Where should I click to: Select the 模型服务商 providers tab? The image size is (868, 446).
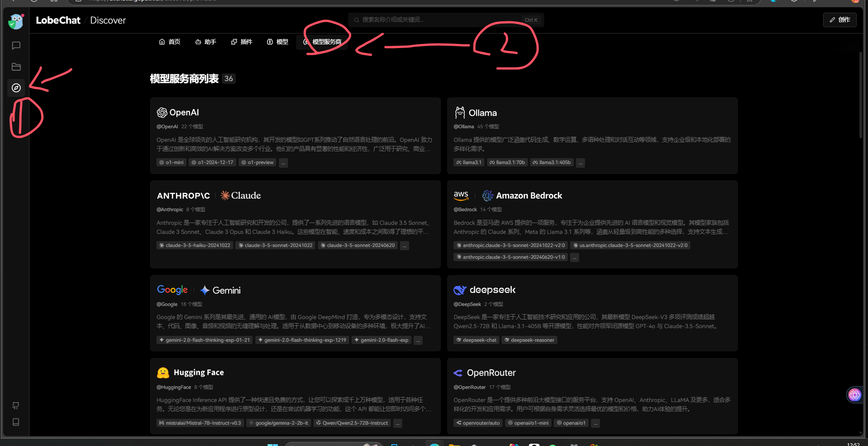pyautogui.click(x=322, y=42)
